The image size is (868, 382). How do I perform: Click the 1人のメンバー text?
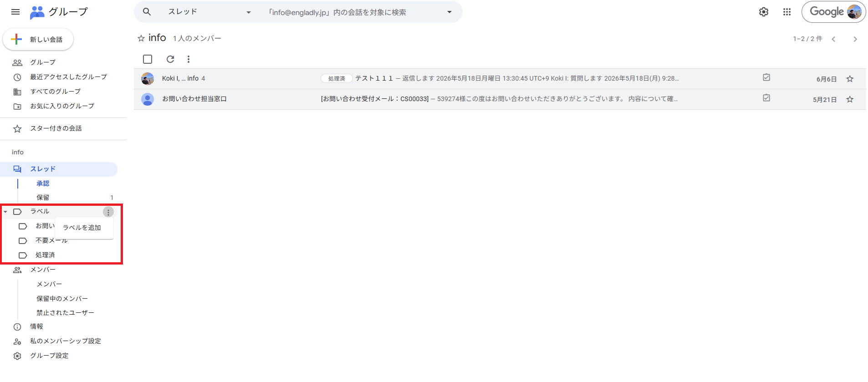click(197, 39)
